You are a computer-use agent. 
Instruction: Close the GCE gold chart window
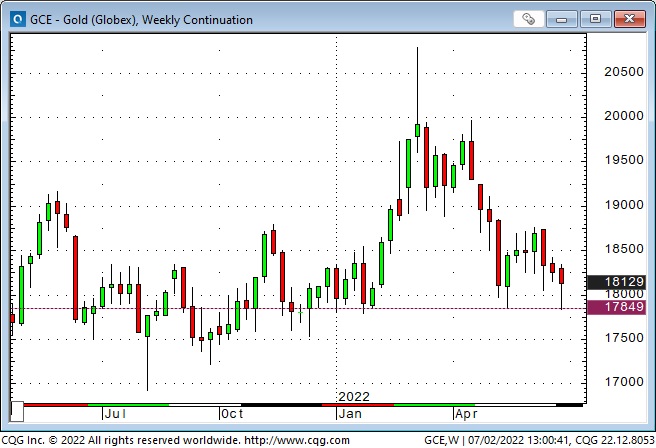[629, 19]
